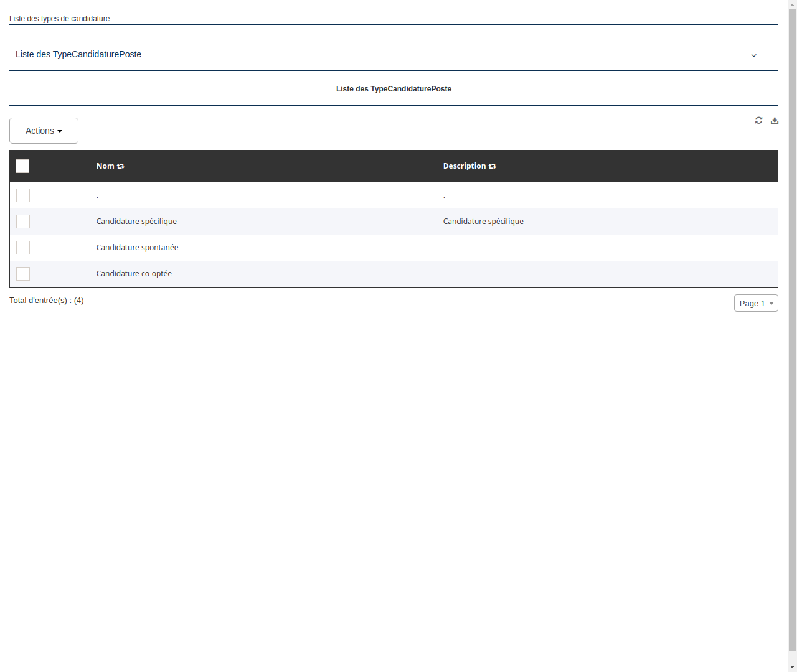
Task: Click the sort toggle beside the Nom label
Action: pyautogui.click(x=120, y=166)
